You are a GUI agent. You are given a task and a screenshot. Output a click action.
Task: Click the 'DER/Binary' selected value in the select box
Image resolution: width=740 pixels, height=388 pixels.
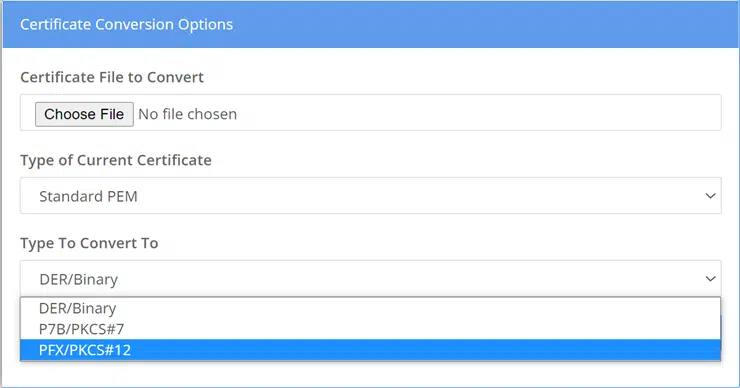pos(78,279)
